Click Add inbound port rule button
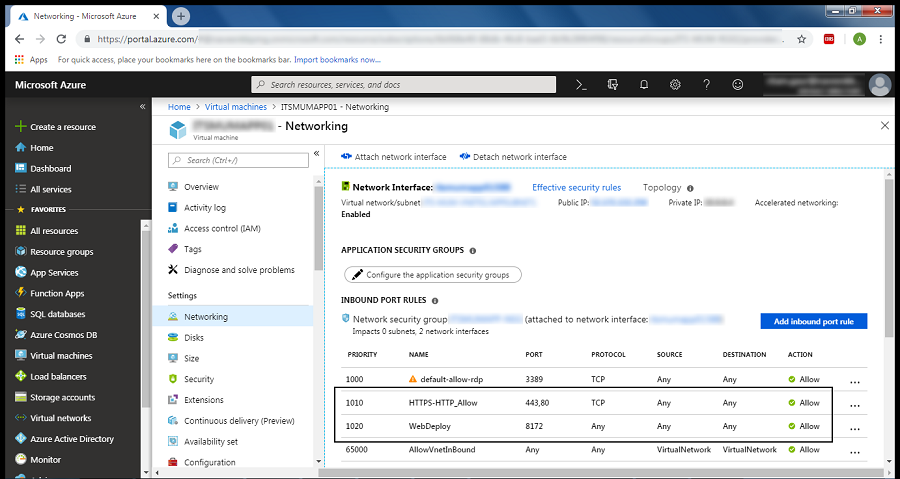 [x=813, y=321]
